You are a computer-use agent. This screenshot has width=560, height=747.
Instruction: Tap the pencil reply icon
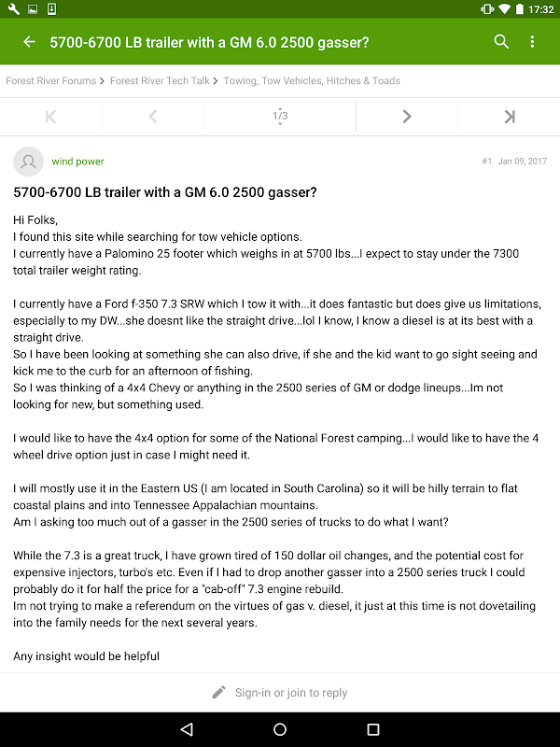(x=219, y=692)
